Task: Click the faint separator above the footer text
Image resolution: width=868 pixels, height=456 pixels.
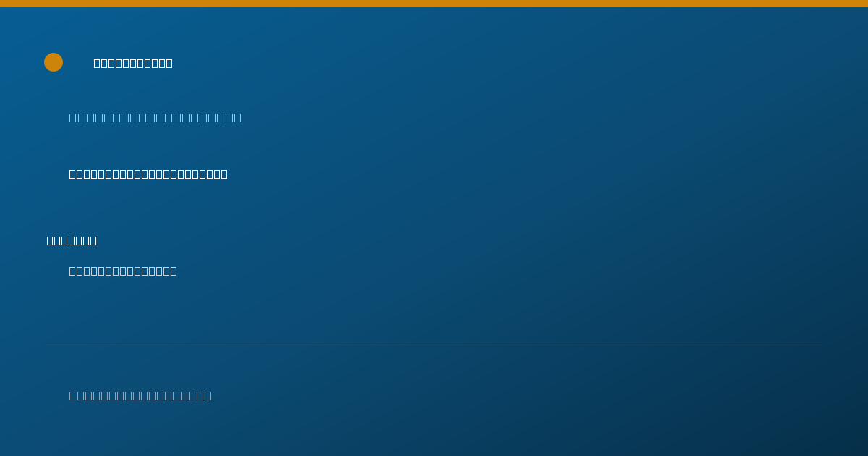Action: 434,345
